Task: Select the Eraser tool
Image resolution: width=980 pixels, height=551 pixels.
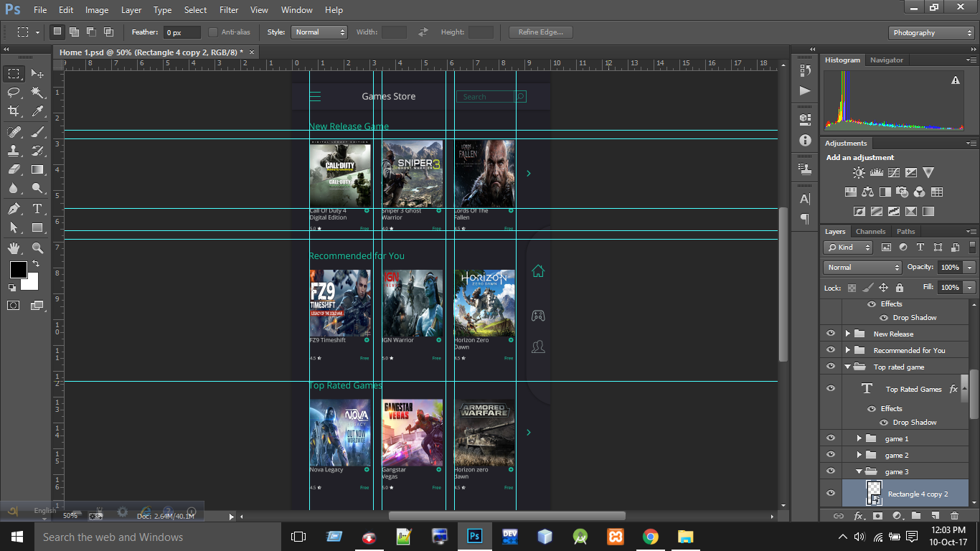Action: (14, 170)
